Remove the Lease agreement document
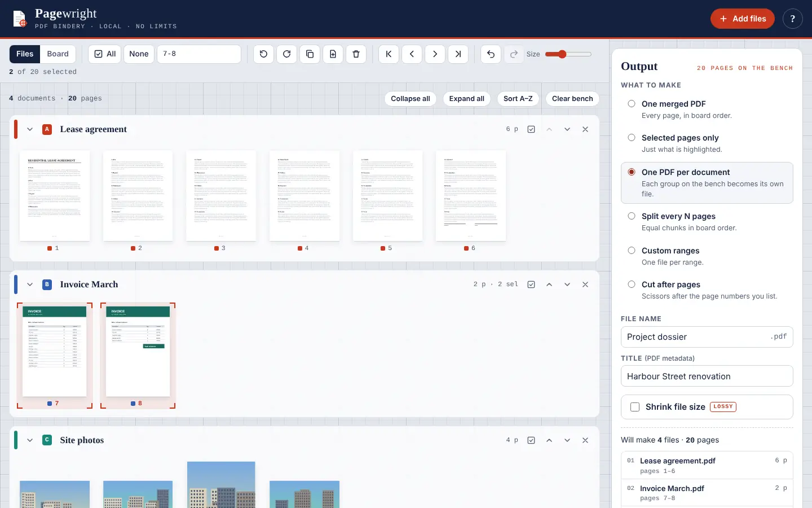This screenshot has height=508, width=812. [x=585, y=129]
